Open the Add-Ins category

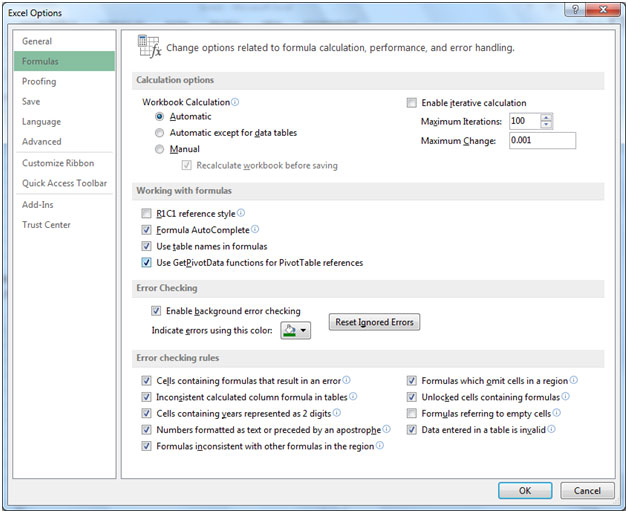(64, 205)
